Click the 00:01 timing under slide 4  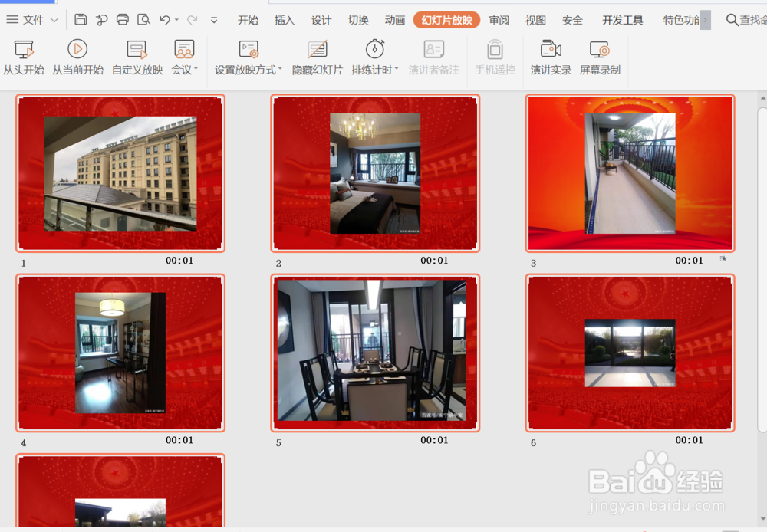179,440
